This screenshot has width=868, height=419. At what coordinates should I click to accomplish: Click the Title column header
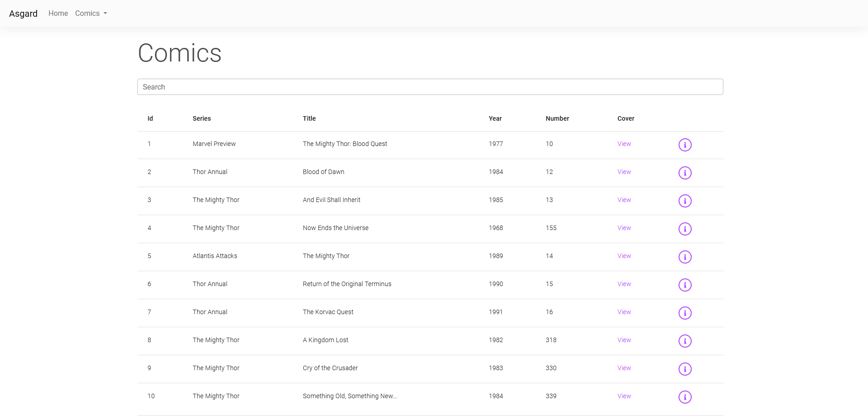coord(309,118)
